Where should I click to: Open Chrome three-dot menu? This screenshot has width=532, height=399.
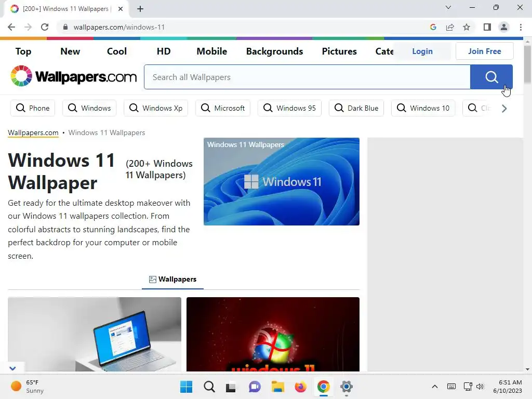(x=521, y=27)
